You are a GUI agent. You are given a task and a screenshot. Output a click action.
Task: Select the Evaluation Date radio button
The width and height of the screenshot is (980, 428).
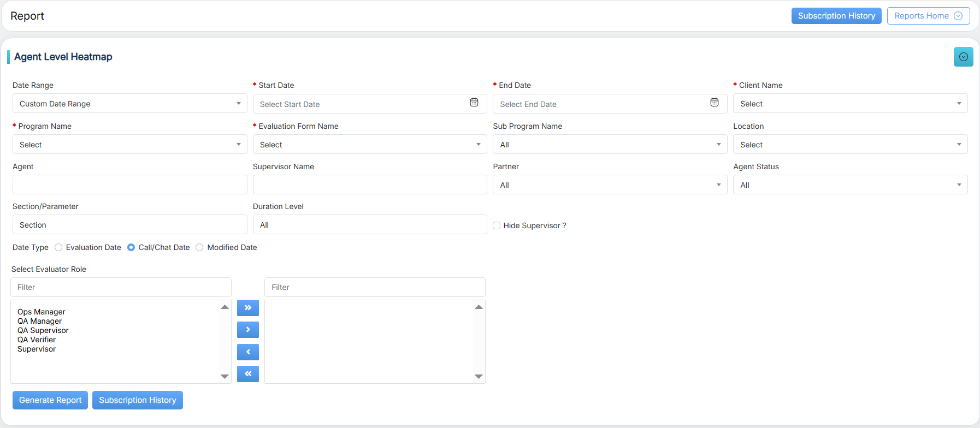(x=58, y=247)
